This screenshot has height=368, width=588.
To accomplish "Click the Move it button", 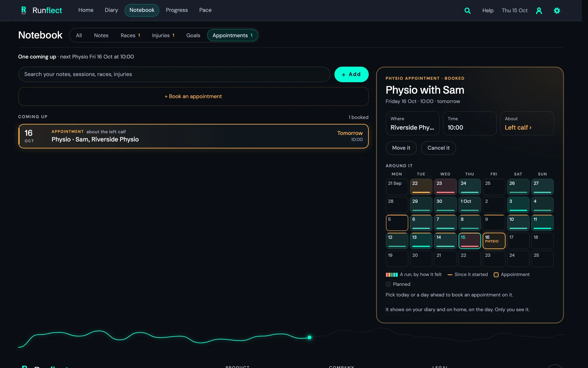I will [x=401, y=148].
